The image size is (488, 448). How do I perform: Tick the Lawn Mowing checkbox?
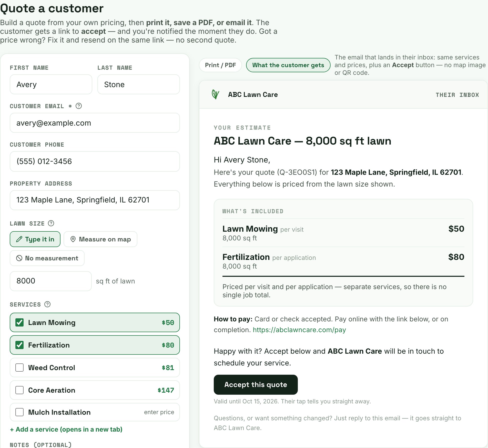click(19, 322)
